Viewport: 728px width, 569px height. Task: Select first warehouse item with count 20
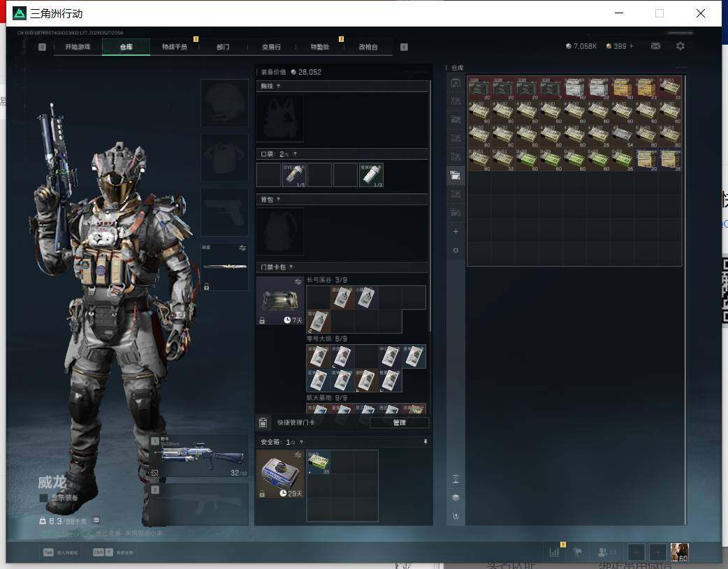pyautogui.click(x=479, y=88)
